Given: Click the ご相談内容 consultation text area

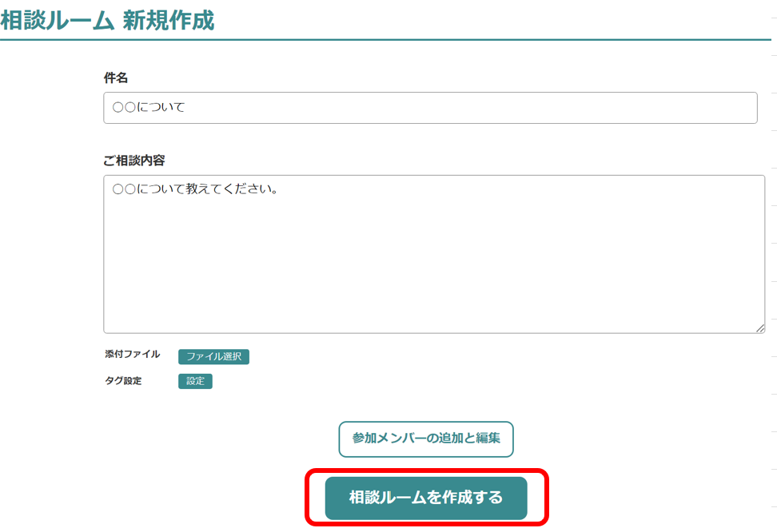Looking at the screenshot, I should tap(434, 254).
